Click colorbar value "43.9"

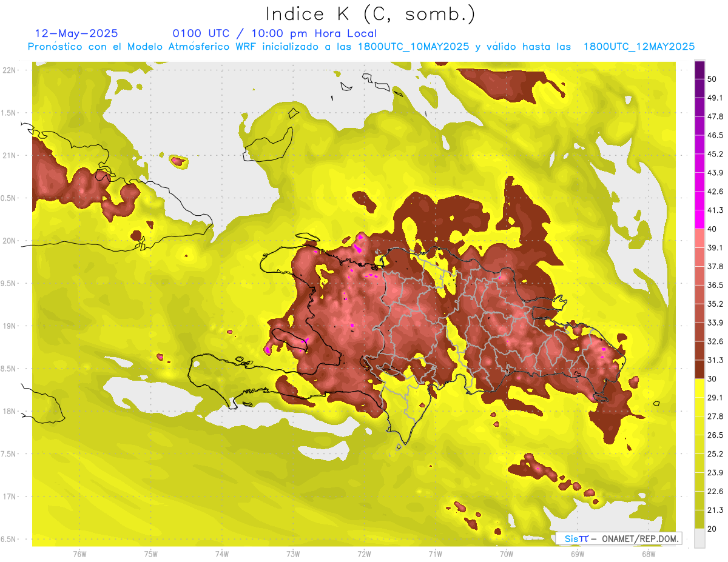tap(715, 173)
